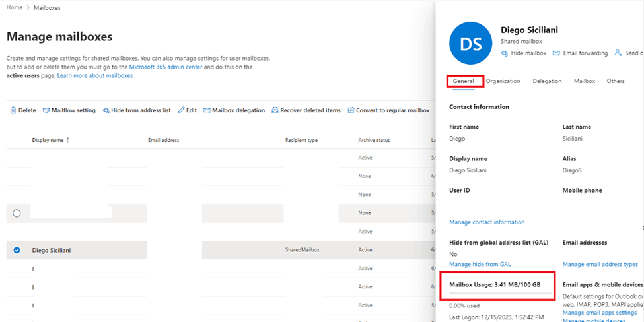Click the DS avatar circle
Viewport: 644px width, 322px height.
point(471,43)
